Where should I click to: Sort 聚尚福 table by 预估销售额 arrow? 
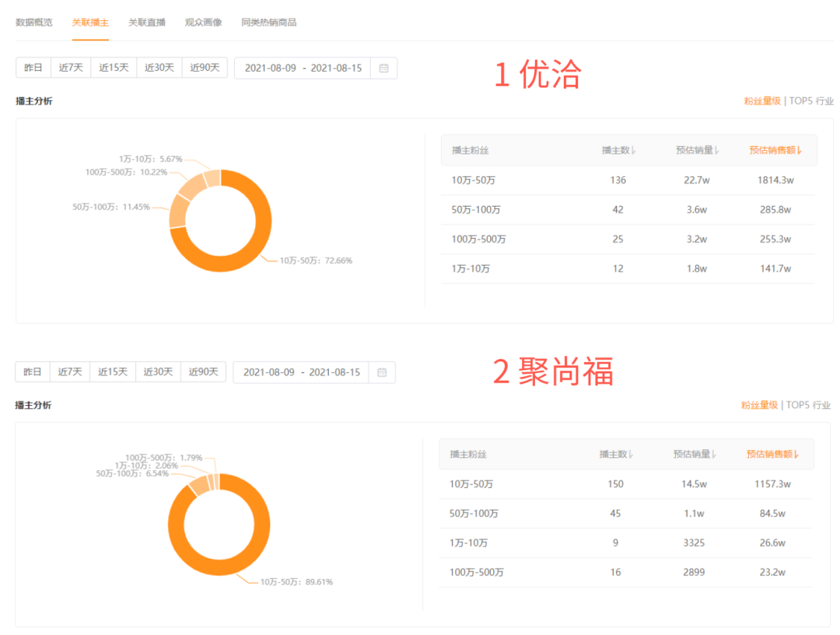point(796,455)
